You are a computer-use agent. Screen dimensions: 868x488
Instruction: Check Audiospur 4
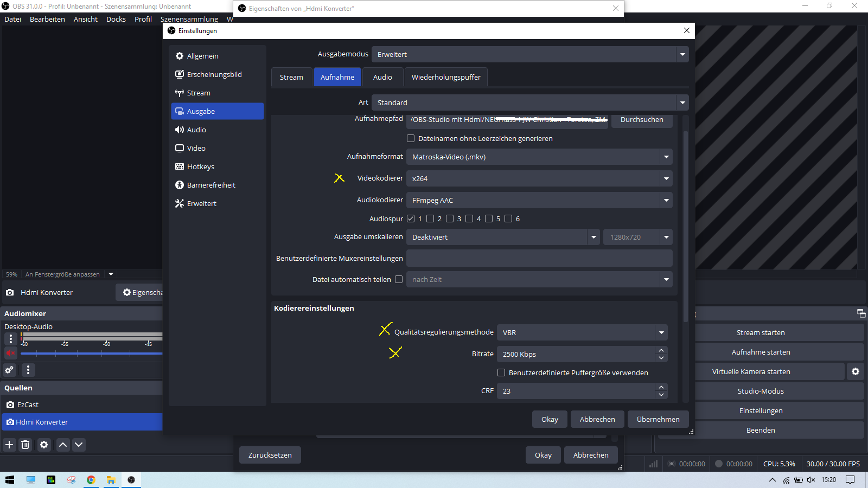(469, 219)
